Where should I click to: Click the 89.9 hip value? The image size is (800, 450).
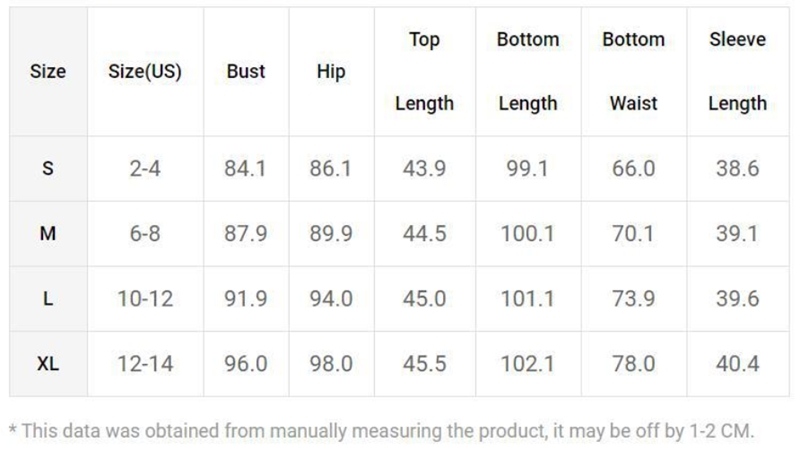(x=331, y=234)
